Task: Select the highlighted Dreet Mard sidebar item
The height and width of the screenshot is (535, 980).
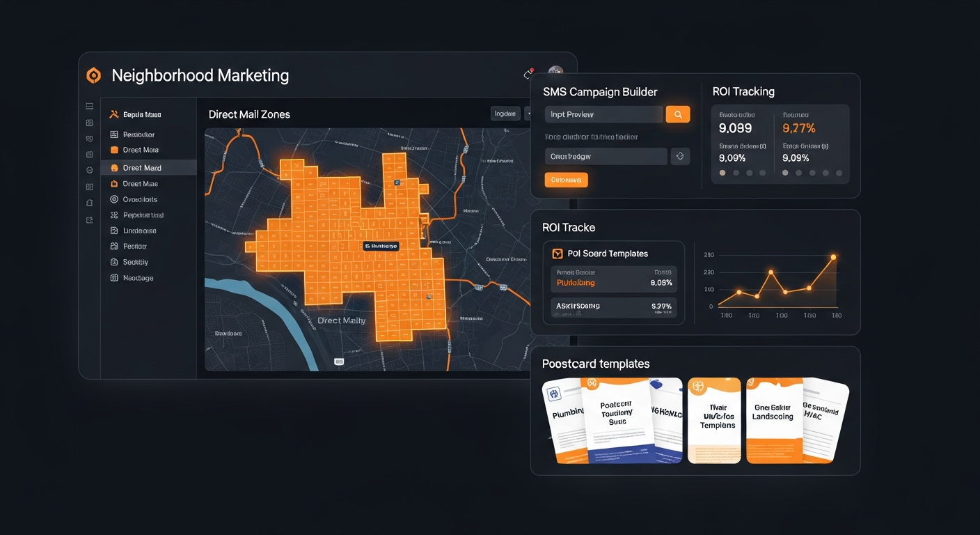Action: click(142, 168)
